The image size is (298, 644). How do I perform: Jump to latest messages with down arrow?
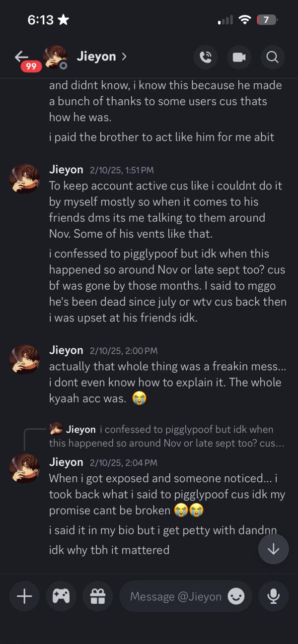pos(273,549)
